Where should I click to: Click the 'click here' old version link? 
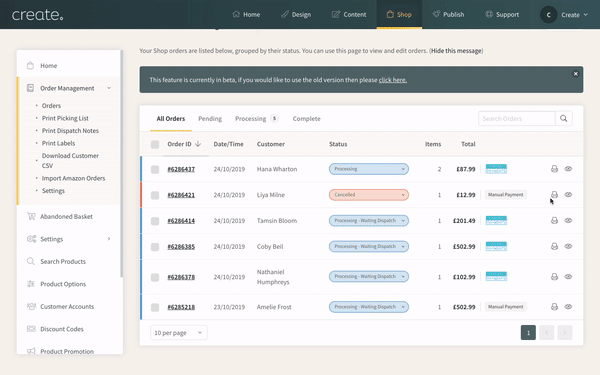393,80
